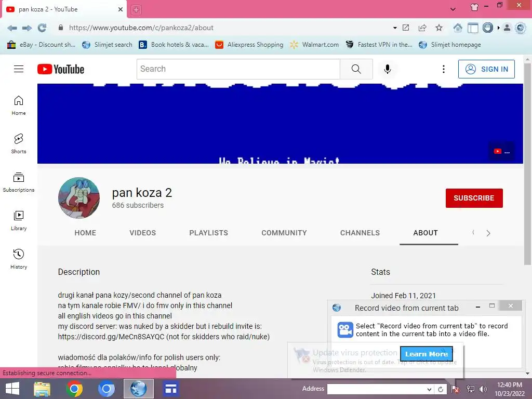Open the Windows Start button
The width and height of the screenshot is (532, 399).
pyautogui.click(x=12, y=389)
